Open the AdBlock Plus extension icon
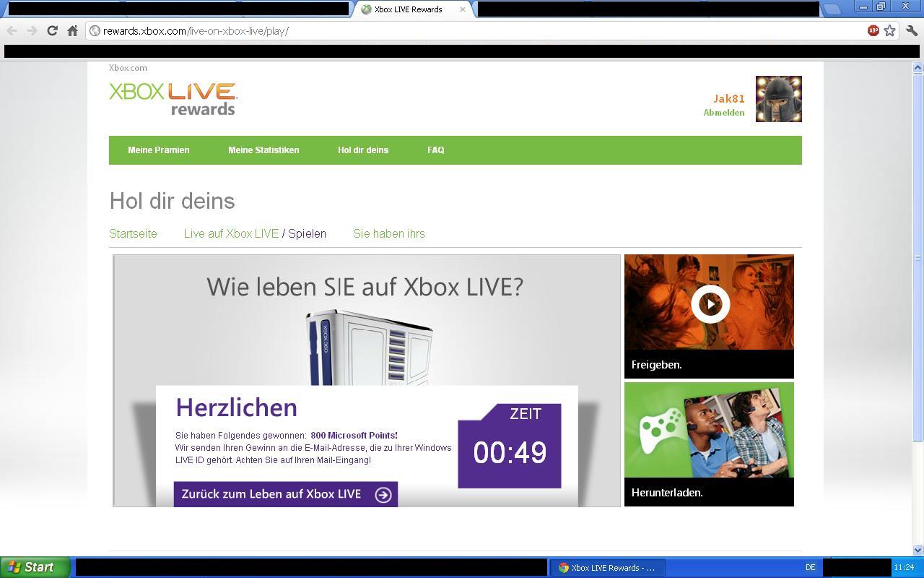This screenshot has height=578, width=924. [873, 30]
